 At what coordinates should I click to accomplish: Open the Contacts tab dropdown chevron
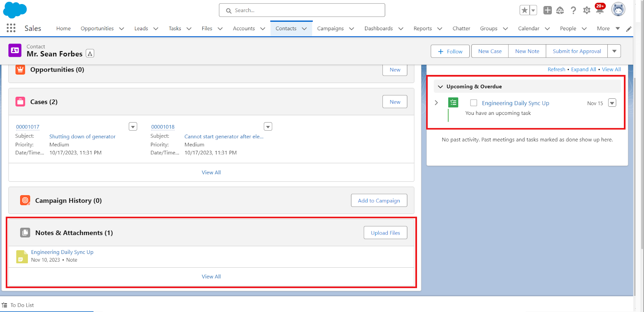click(x=304, y=29)
